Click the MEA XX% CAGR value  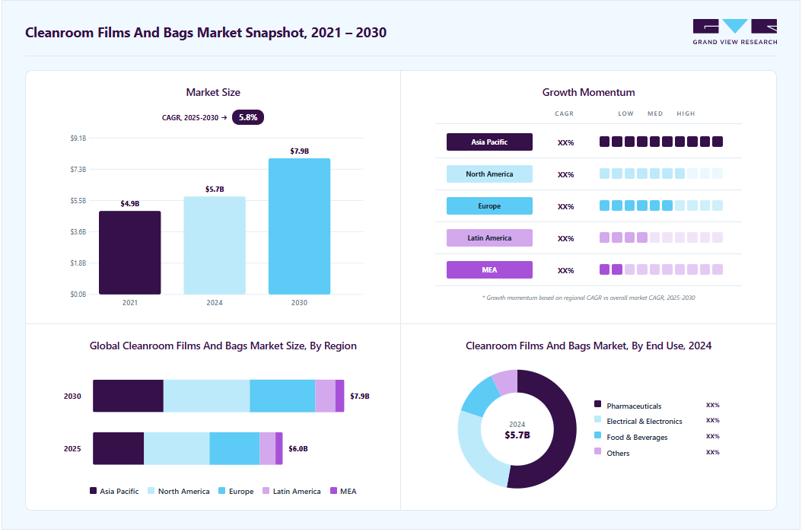pos(565,270)
